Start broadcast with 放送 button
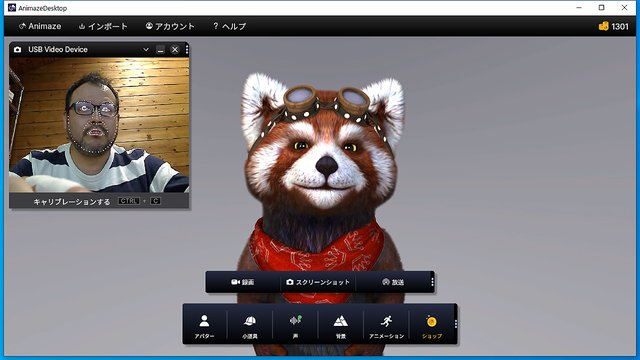 click(x=393, y=282)
